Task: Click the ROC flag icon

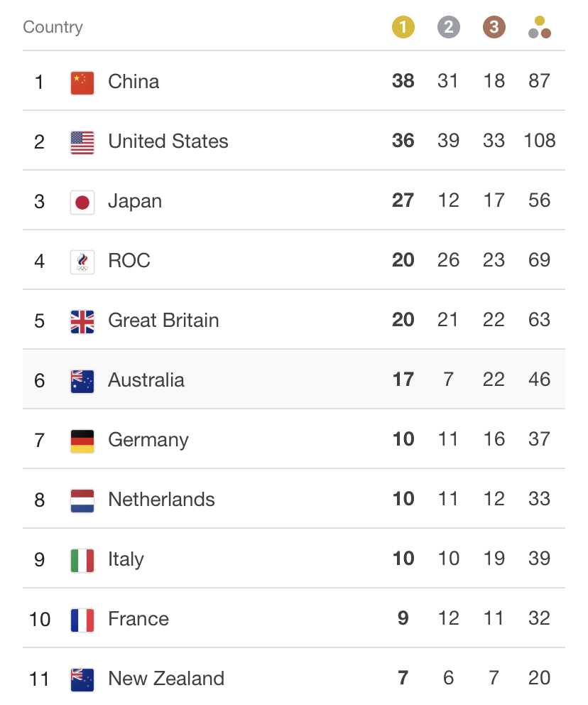Action: [x=82, y=262]
